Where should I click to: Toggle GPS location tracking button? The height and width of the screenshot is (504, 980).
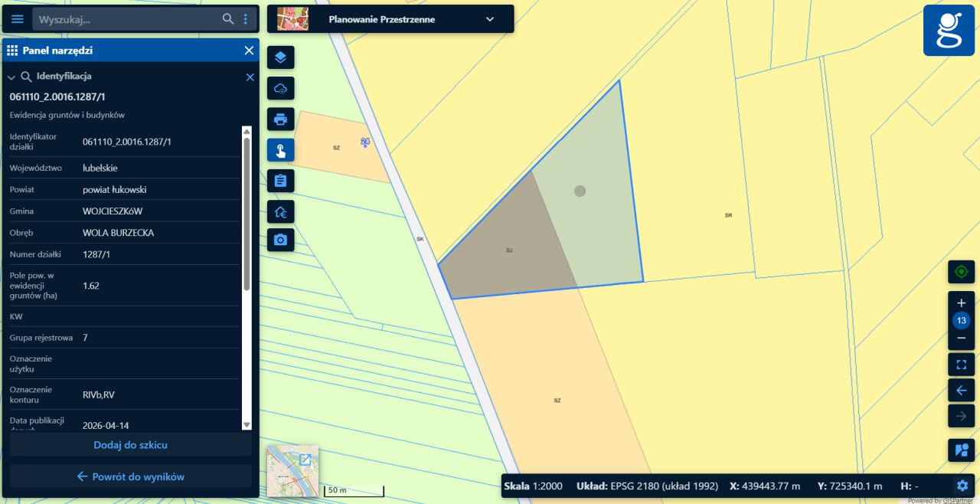click(961, 271)
